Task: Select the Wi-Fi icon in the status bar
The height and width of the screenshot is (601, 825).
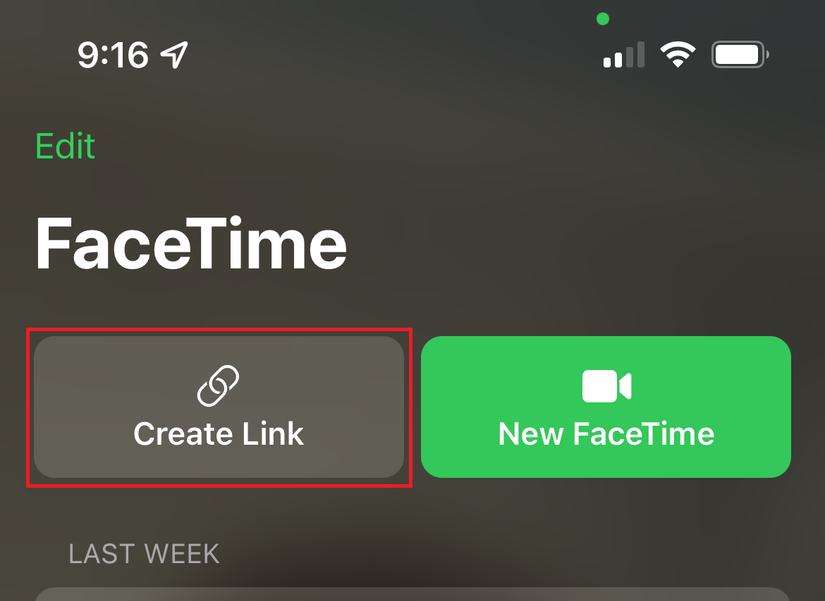Action: click(678, 54)
